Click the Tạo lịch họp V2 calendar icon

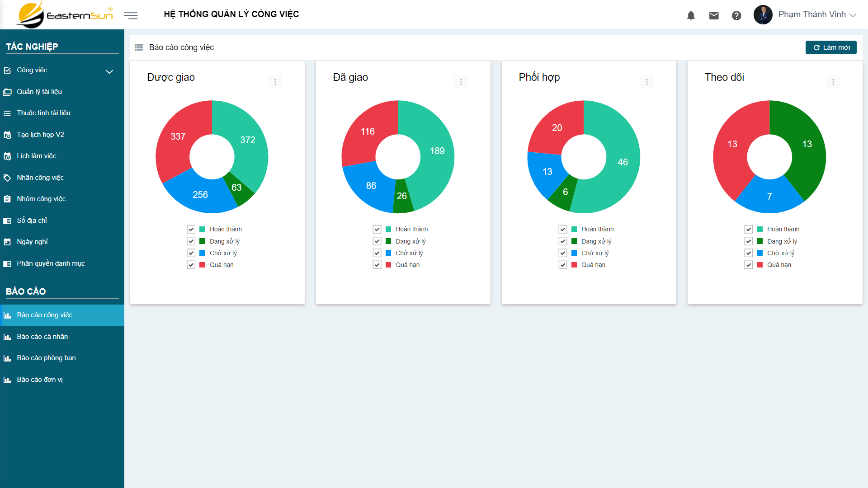tap(7, 135)
